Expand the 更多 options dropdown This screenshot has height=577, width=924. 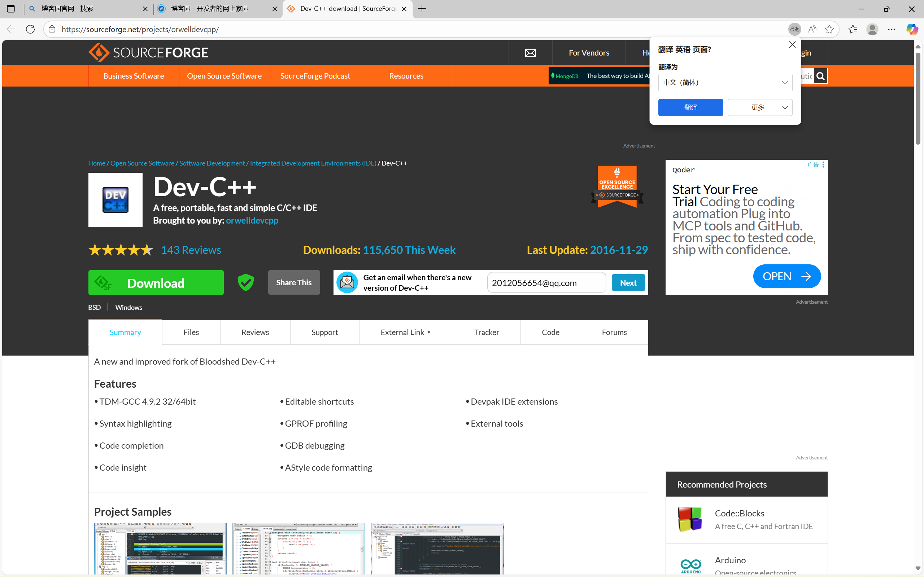pyautogui.click(x=759, y=107)
